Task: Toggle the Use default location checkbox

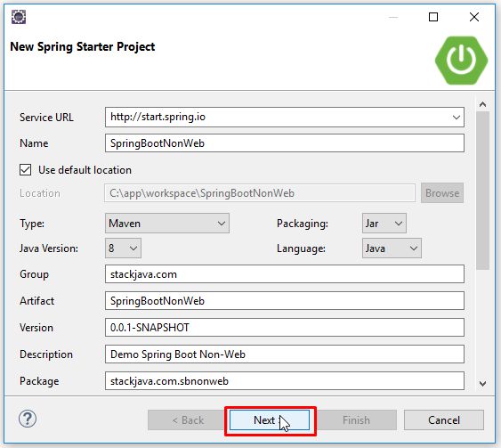Action: pyautogui.click(x=25, y=170)
